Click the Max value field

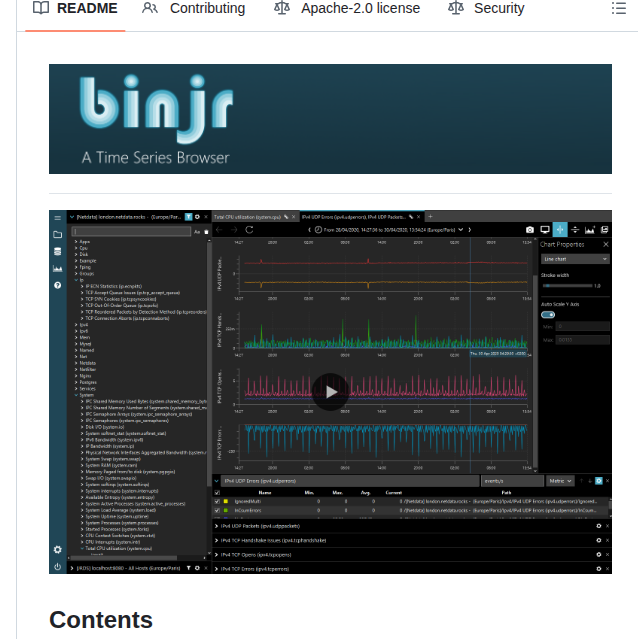pyautogui.click(x=583, y=340)
